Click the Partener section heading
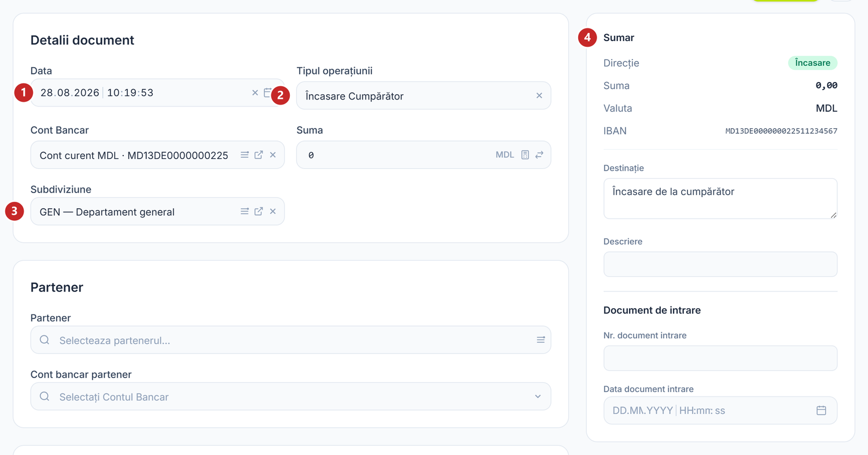Screen dimensions: 868x455 click(57, 287)
